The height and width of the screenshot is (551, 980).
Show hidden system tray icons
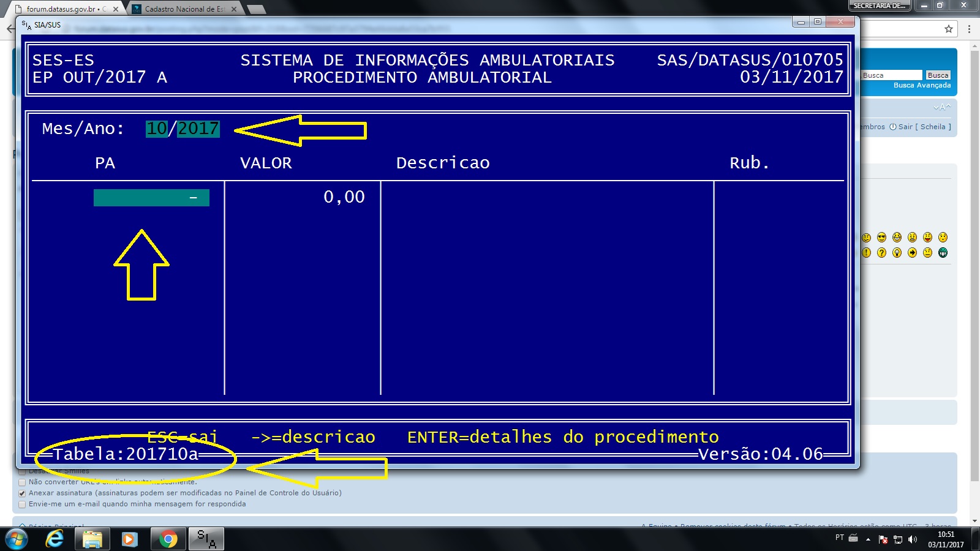(x=868, y=539)
